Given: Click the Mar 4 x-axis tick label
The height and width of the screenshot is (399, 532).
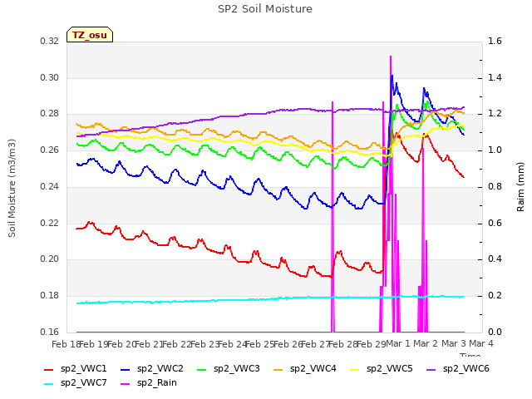Looking at the screenshot, I should click(x=481, y=343).
